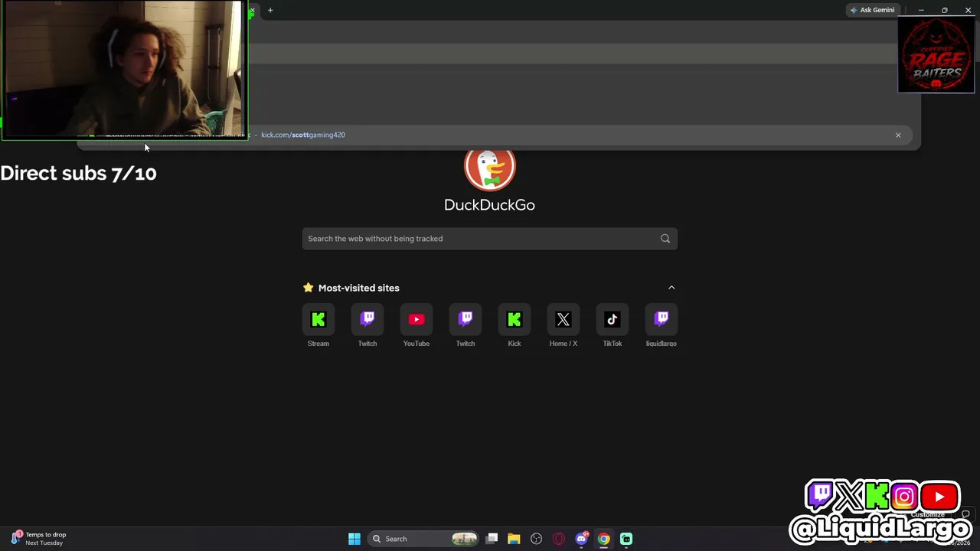Click the 'Most-visited sites' heading
The width and height of the screenshot is (980, 551).
pos(359,288)
